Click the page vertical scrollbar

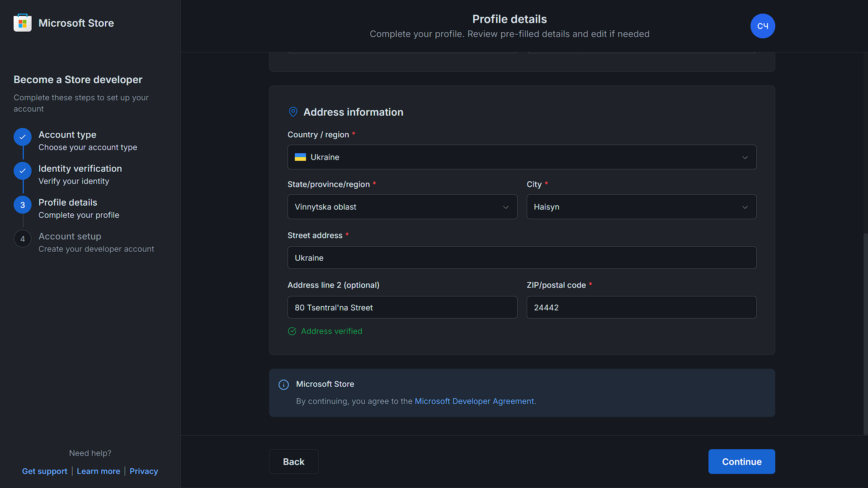(865, 334)
